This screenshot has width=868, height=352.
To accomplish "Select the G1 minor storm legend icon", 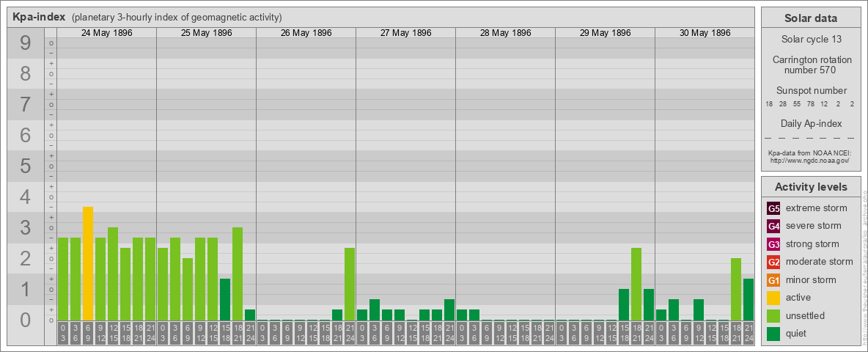I will 773,280.
